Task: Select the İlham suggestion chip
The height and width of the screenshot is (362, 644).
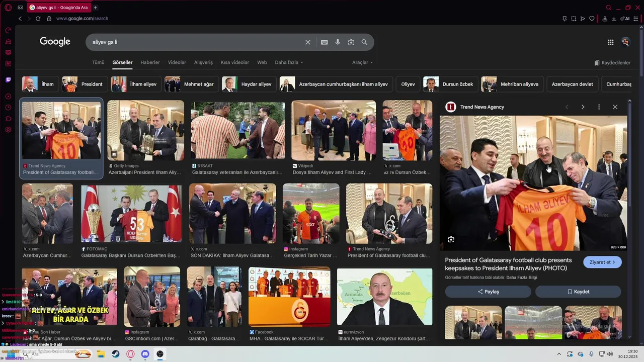Action: pyautogui.click(x=40, y=84)
